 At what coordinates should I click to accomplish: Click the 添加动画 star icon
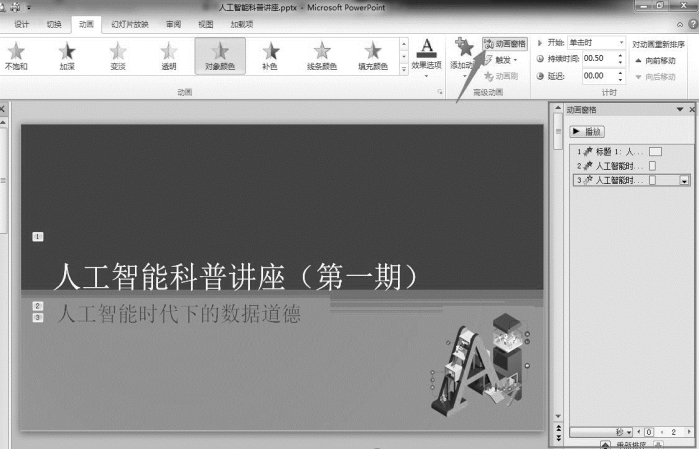(x=464, y=48)
